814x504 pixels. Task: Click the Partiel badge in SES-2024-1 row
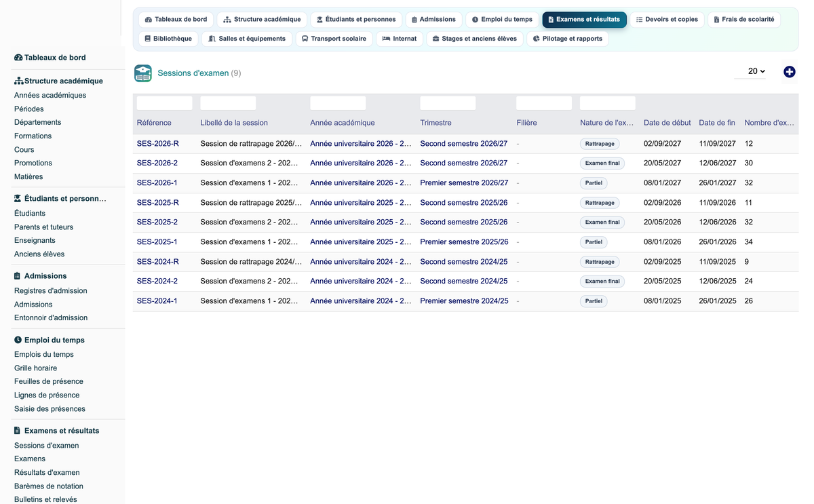point(594,301)
